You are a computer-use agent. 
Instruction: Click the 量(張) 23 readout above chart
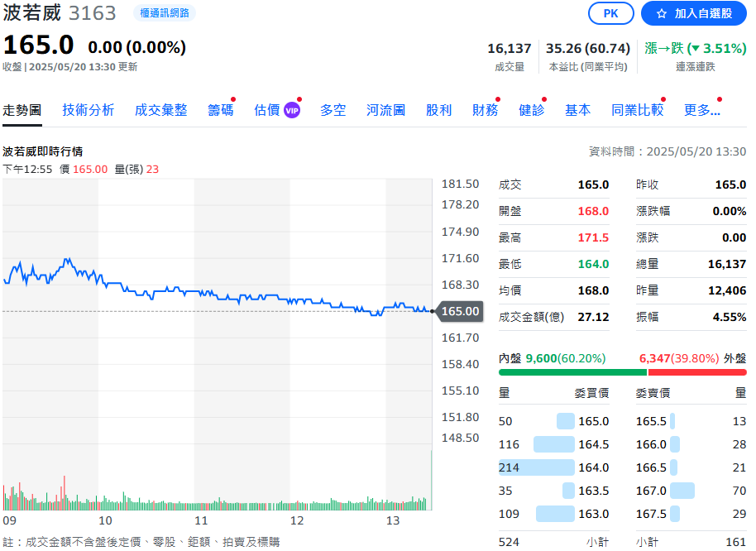click(x=136, y=170)
